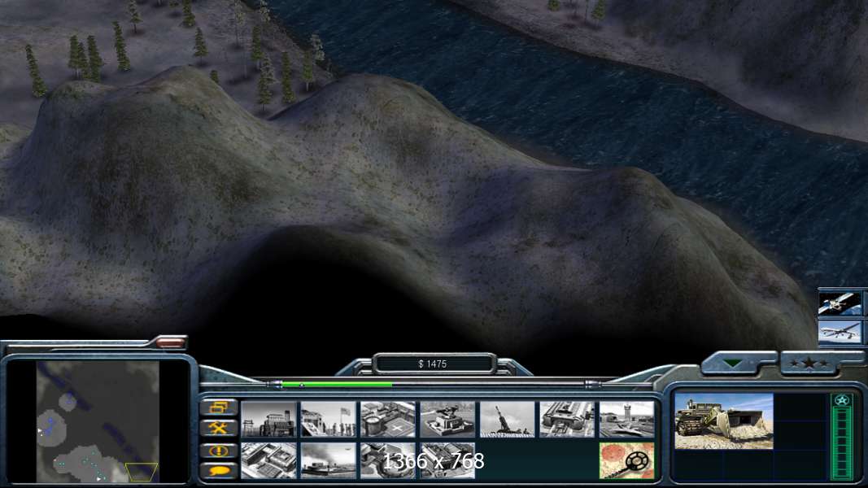Open the options menu overlapping-windows button
Screen dimensions: 868x488
(x=219, y=407)
